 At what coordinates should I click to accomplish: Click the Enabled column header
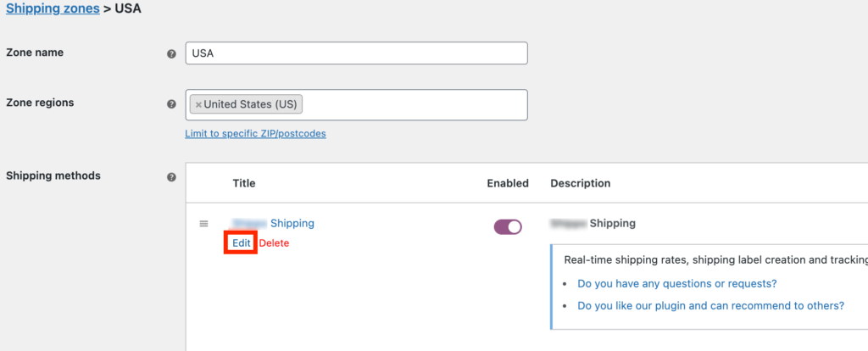pyautogui.click(x=507, y=183)
